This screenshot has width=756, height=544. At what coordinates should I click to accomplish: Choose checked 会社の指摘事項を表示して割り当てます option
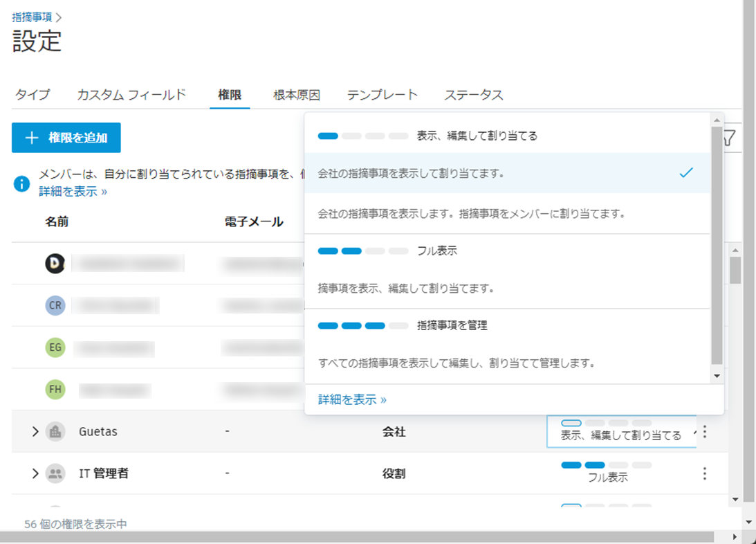(507, 173)
